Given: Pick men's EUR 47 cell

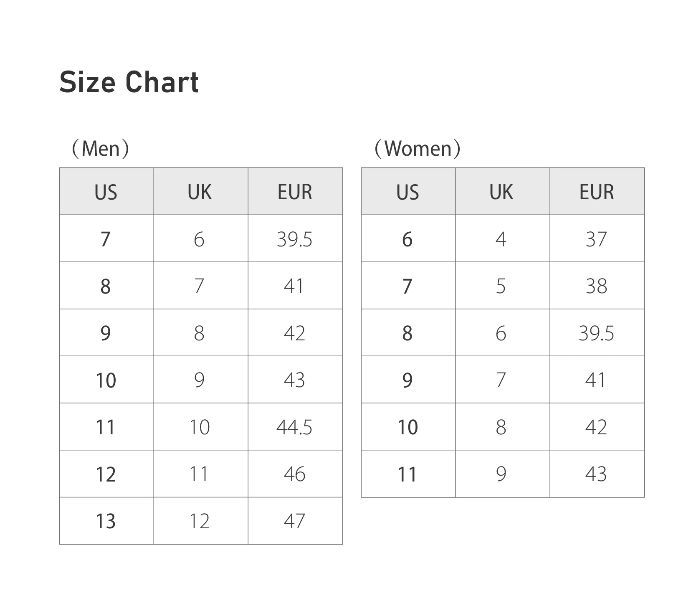Looking at the screenshot, I should pyautogui.click(x=294, y=521).
